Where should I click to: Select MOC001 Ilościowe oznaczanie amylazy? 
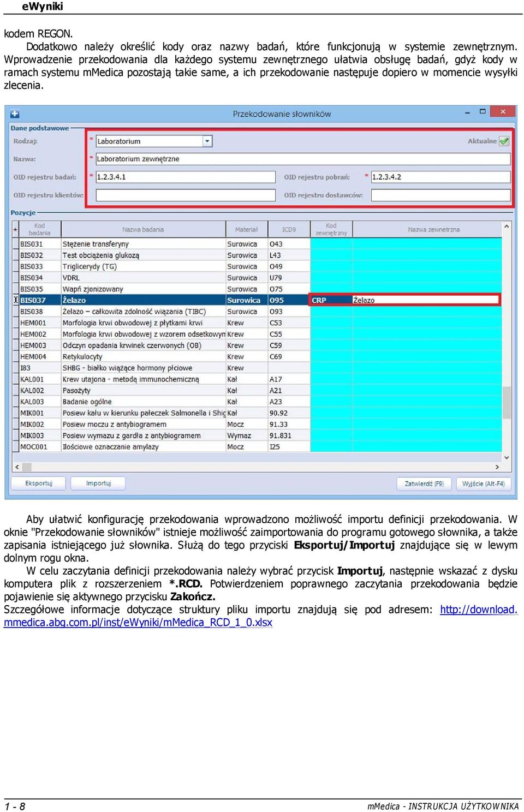tap(257, 447)
